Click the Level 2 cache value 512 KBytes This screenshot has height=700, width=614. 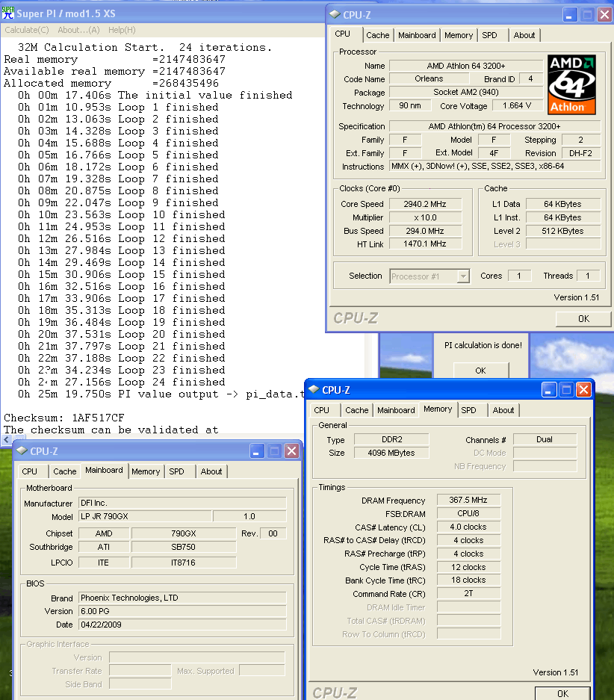point(563,231)
